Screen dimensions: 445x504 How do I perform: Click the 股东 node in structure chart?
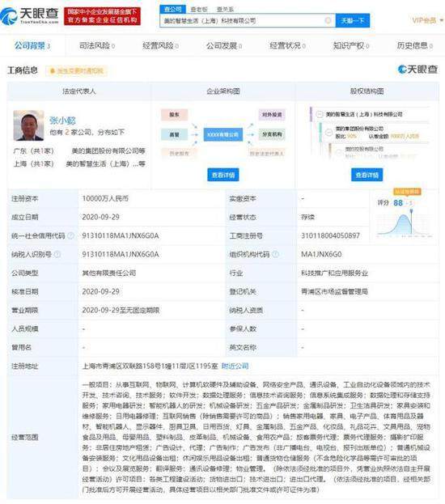tap(174, 115)
